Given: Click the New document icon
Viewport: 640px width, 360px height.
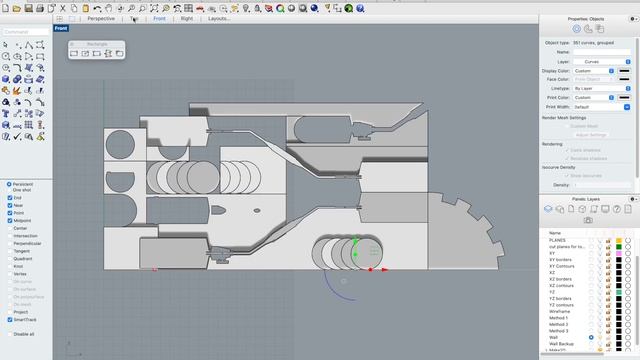Looking at the screenshot, I should (x=5, y=8).
